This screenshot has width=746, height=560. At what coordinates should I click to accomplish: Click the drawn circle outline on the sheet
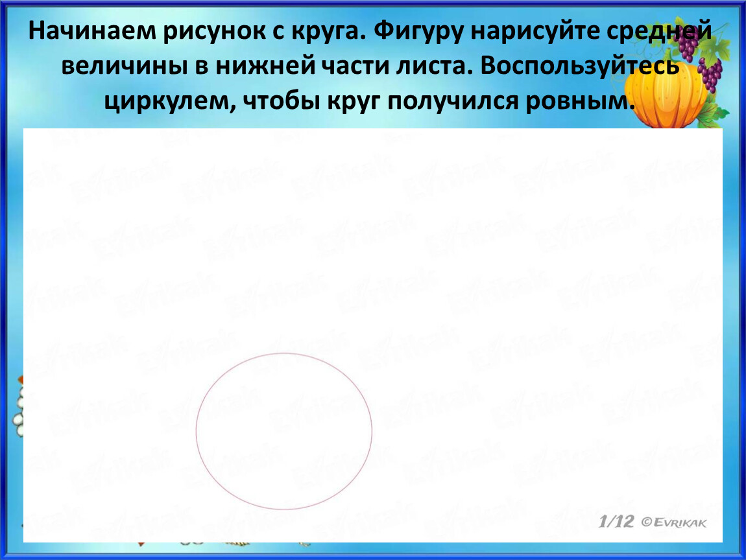click(x=284, y=431)
